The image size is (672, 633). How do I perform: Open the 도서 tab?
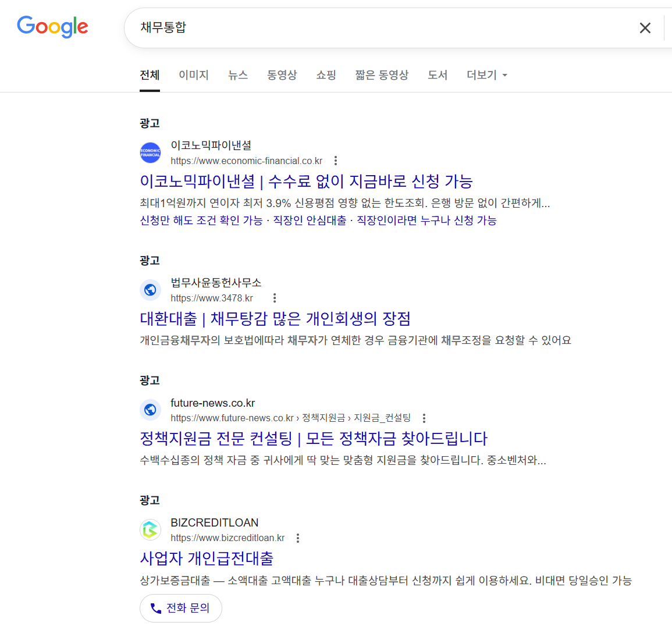tap(438, 75)
